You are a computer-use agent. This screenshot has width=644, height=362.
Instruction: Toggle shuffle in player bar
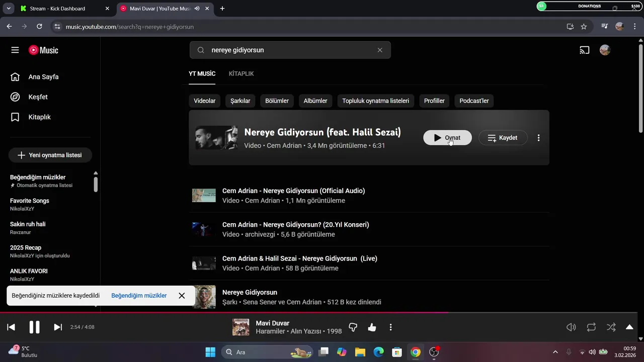[611, 327]
